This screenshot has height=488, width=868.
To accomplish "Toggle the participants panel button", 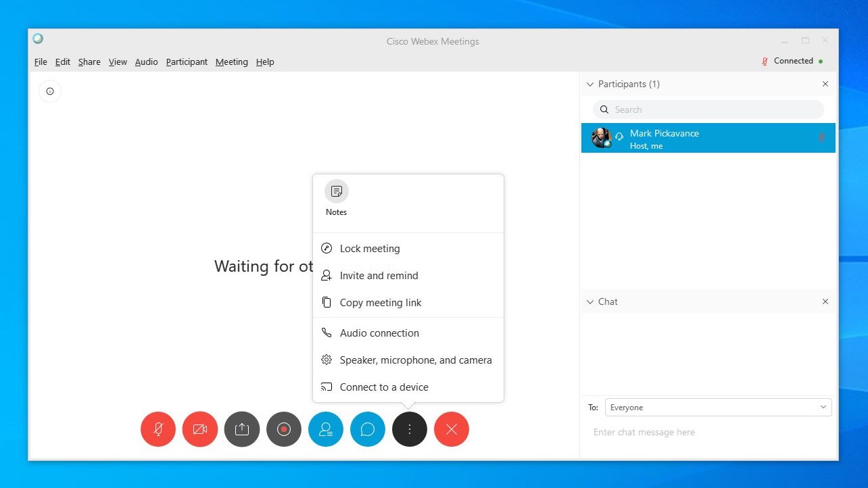I will (326, 429).
